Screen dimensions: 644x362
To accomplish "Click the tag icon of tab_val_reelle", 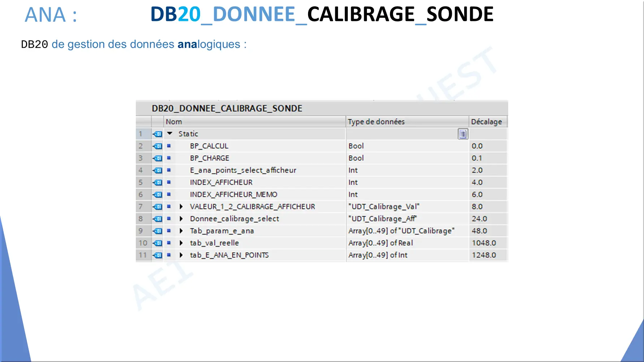I will (157, 243).
